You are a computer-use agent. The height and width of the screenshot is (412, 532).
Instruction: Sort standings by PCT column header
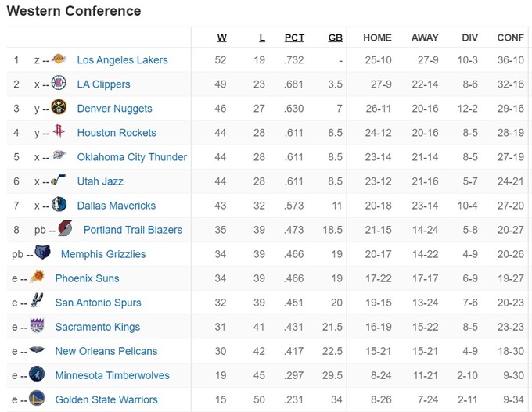[294, 38]
